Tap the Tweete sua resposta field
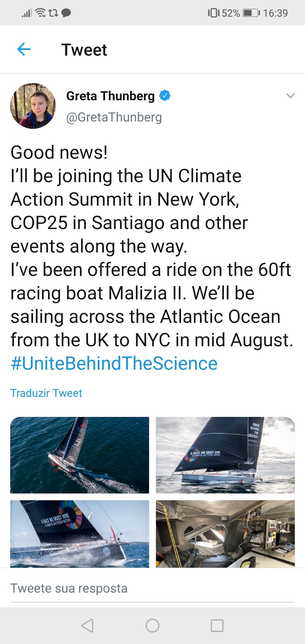305x644 pixels. coord(152,588)
